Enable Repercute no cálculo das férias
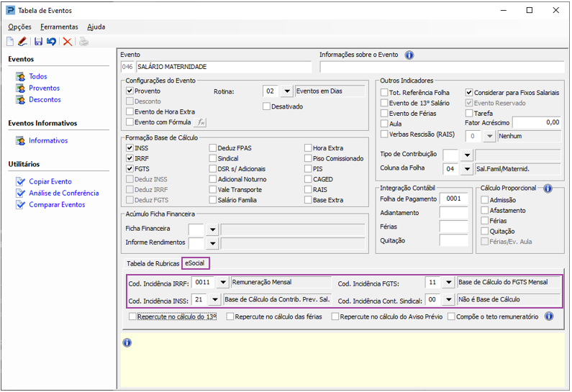The height and width of the screenshot is (392, 572). click(x=230, y=316)
